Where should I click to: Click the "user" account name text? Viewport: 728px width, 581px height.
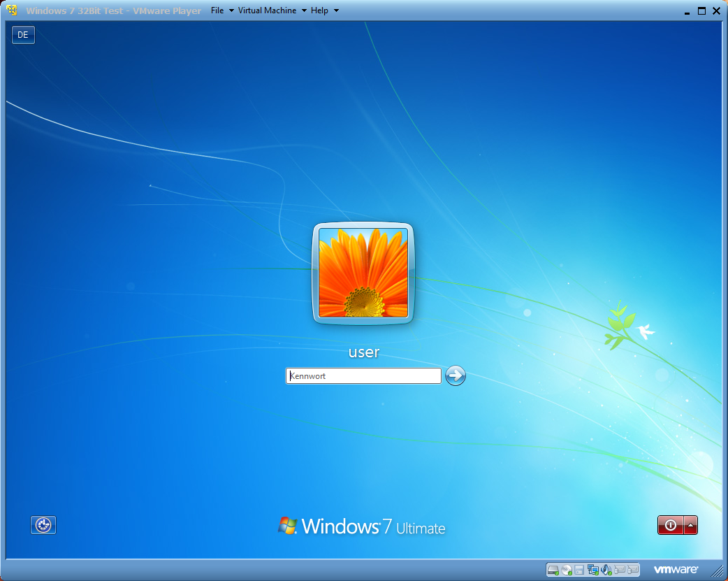click(x=363, y=352)
